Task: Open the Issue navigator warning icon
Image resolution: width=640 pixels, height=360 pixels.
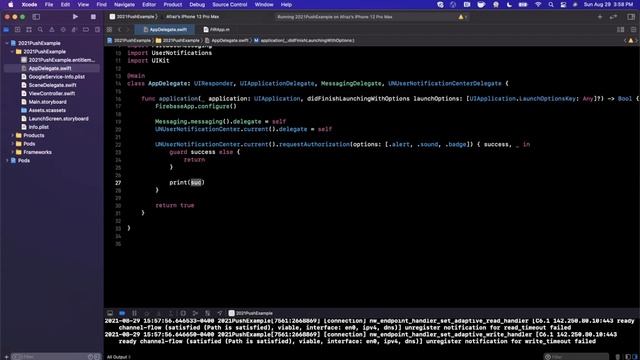Action: click(51, 29)
